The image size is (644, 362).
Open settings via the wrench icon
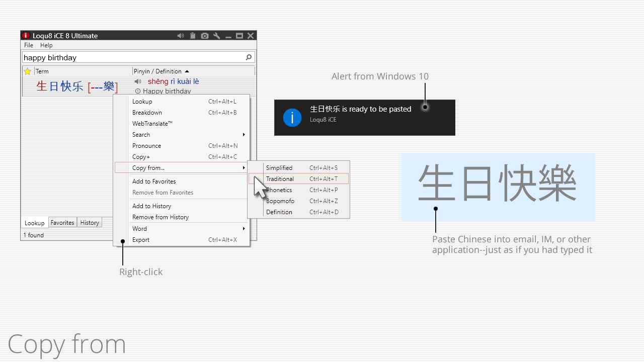(217, 36)
